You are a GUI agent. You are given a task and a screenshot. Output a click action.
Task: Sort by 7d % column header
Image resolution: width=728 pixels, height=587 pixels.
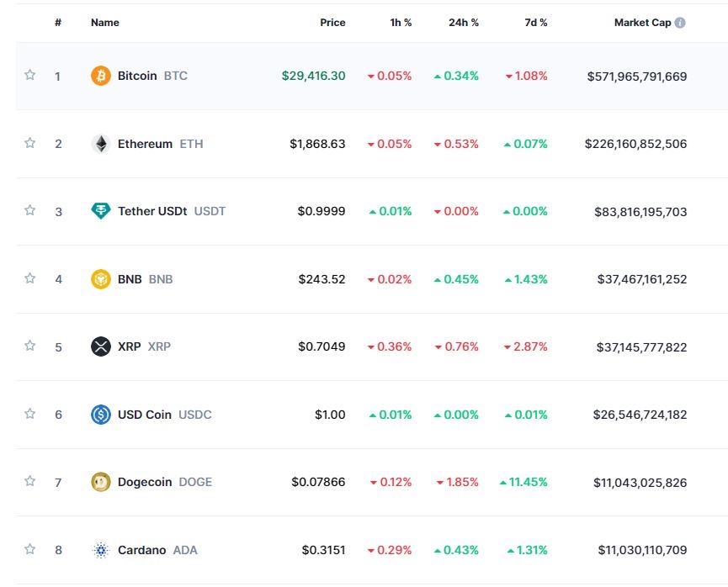pos(535,23)
